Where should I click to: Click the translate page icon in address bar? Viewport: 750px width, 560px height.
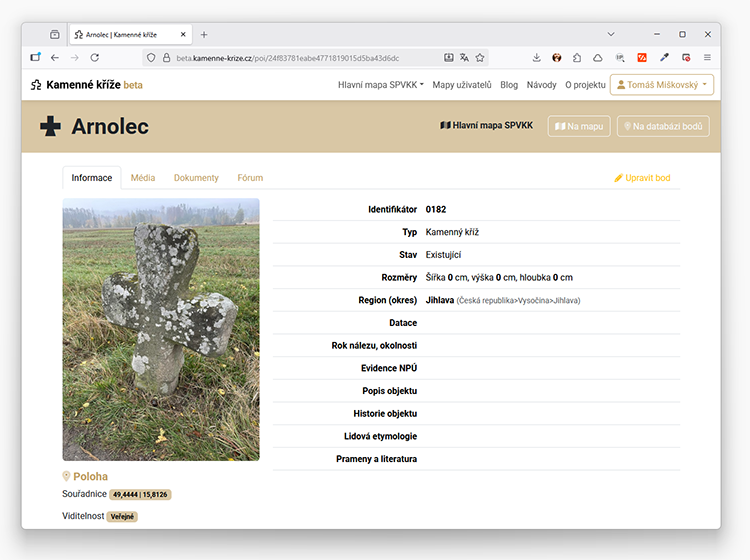point(464,58)
